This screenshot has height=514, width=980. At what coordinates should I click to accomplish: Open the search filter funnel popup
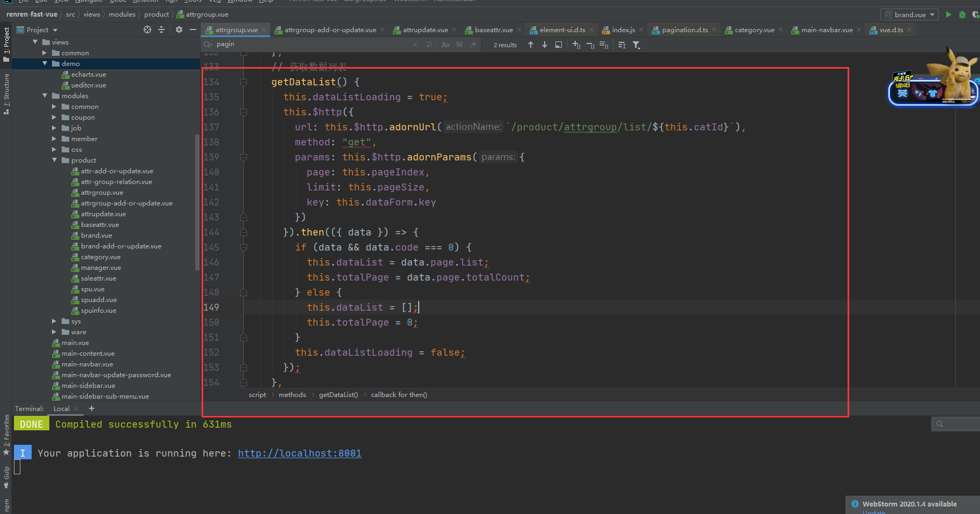pyautogui.click(x=636, y=45)
